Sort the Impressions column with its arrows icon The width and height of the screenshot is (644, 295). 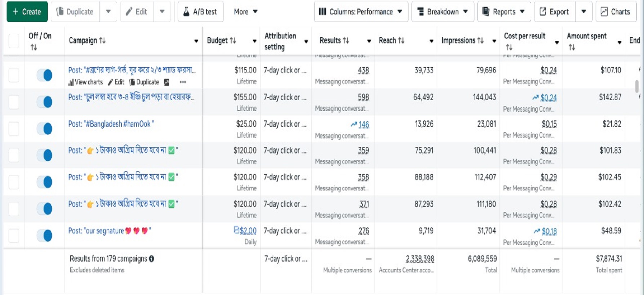(x=480, y=40)
